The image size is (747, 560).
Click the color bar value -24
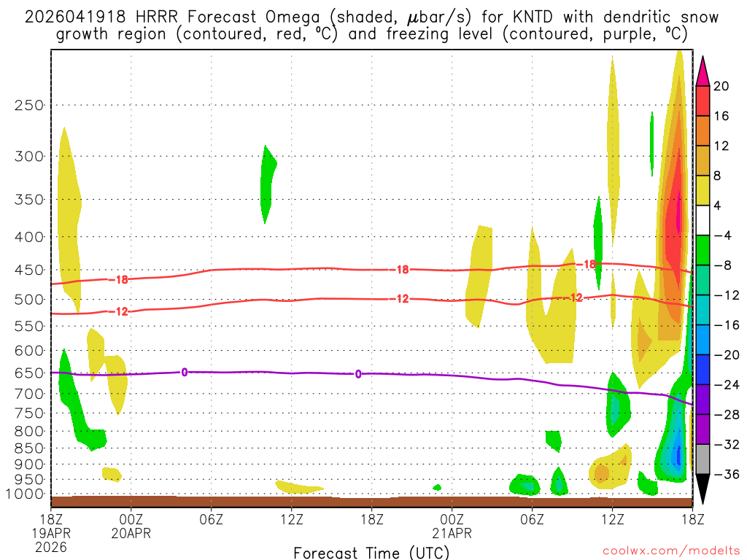(727, 385)
